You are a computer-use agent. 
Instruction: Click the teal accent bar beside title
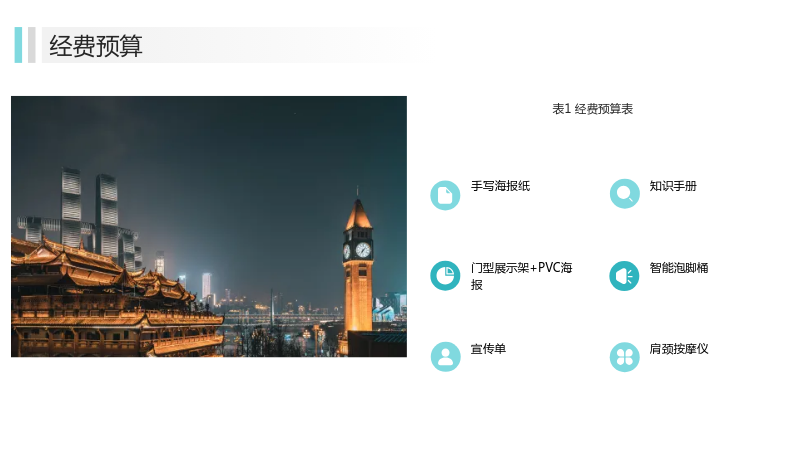coord(18,45)
